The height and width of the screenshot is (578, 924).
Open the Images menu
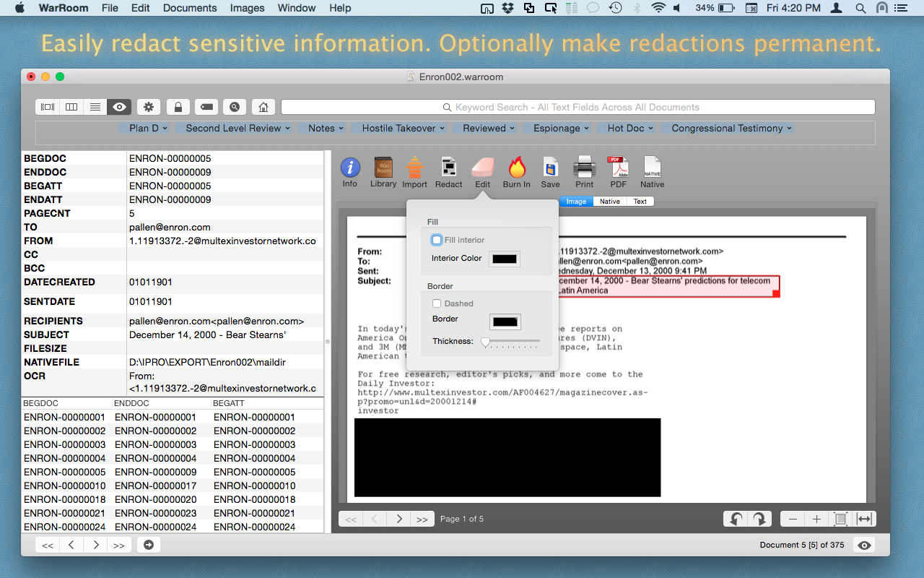[x=247, y=8]
